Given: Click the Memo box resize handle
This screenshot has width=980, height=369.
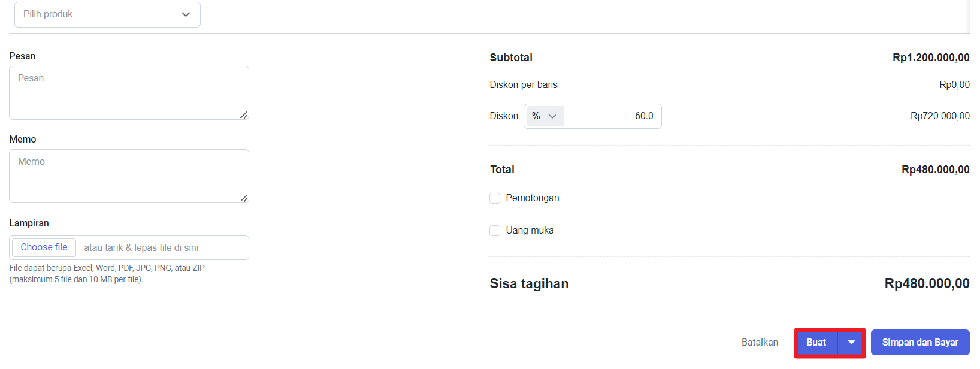Looking at the screenshot, I should click(244, 198).
